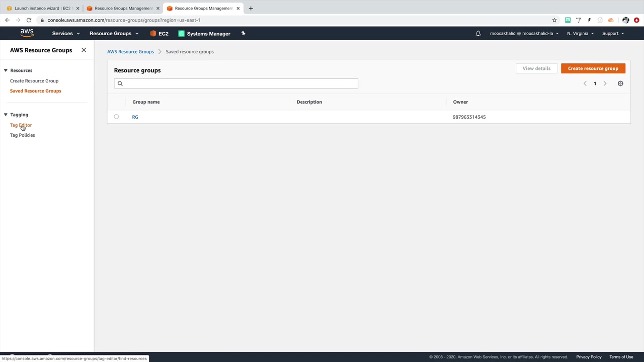Screen dimensions: 644x362
Task: Open Tag Editor in the sidebar
Action: point(21,125)
